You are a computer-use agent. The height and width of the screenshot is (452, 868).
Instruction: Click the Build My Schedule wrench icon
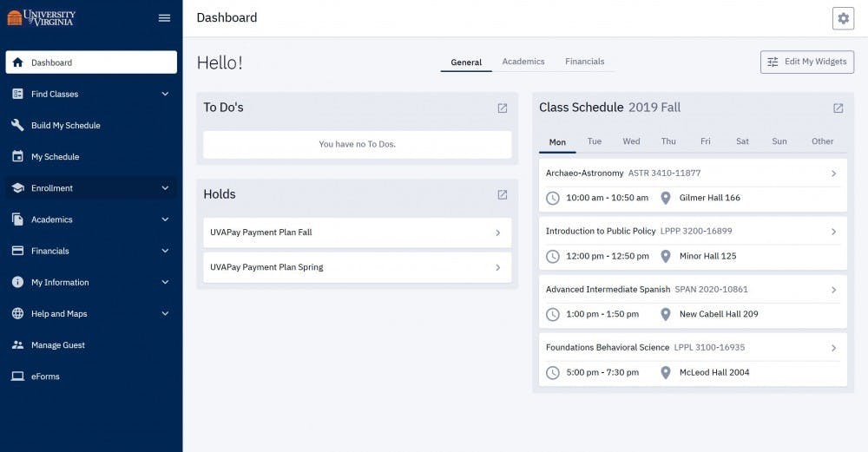pos(17,126)
